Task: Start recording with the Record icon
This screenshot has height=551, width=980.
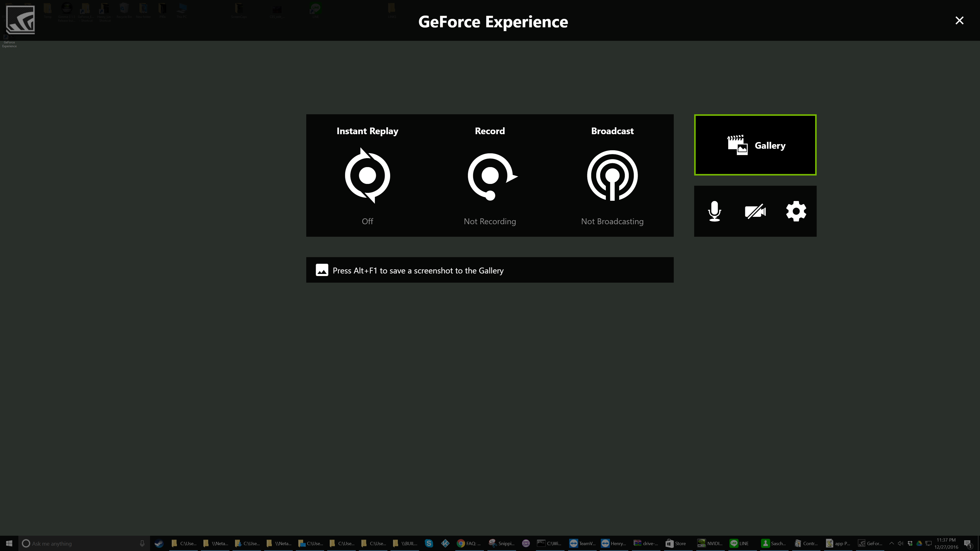Action: pyautogui.click(x=490, y=176)
